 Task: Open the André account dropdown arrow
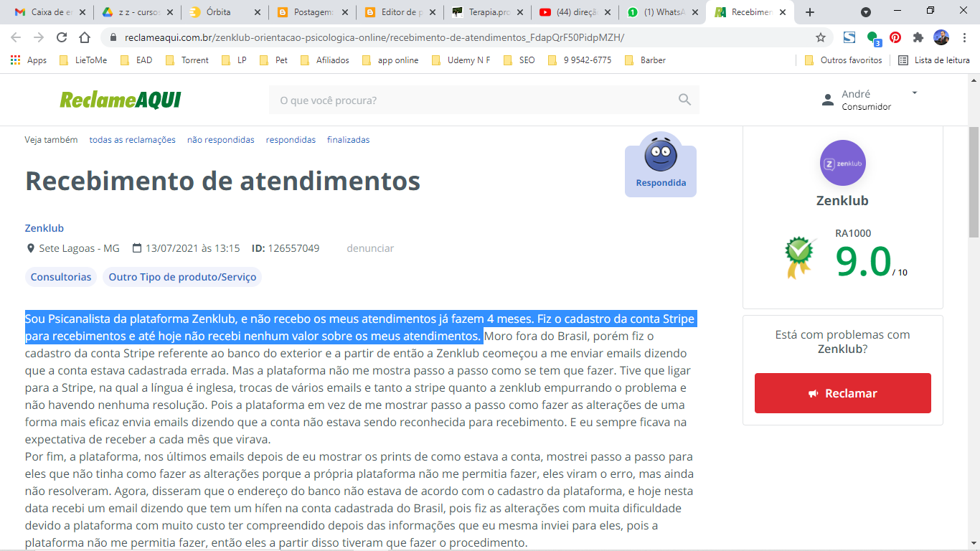pyautogui.click(x=915, y=93)
